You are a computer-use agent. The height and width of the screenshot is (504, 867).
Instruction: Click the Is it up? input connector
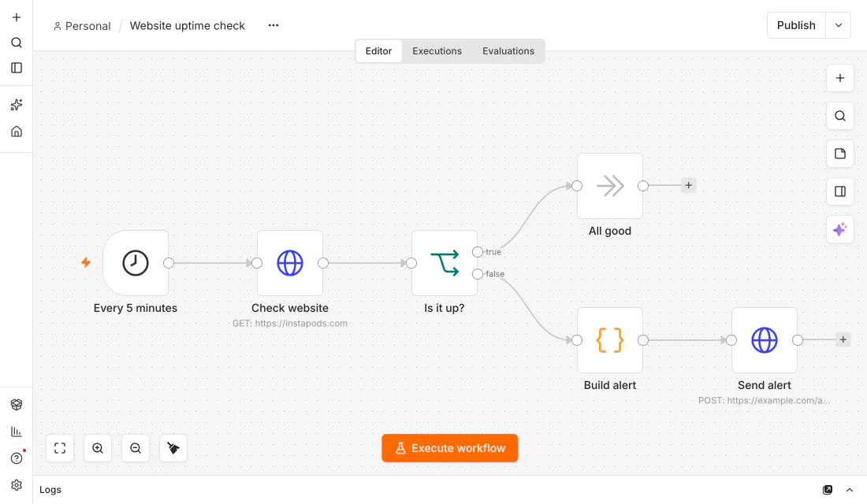411,263
